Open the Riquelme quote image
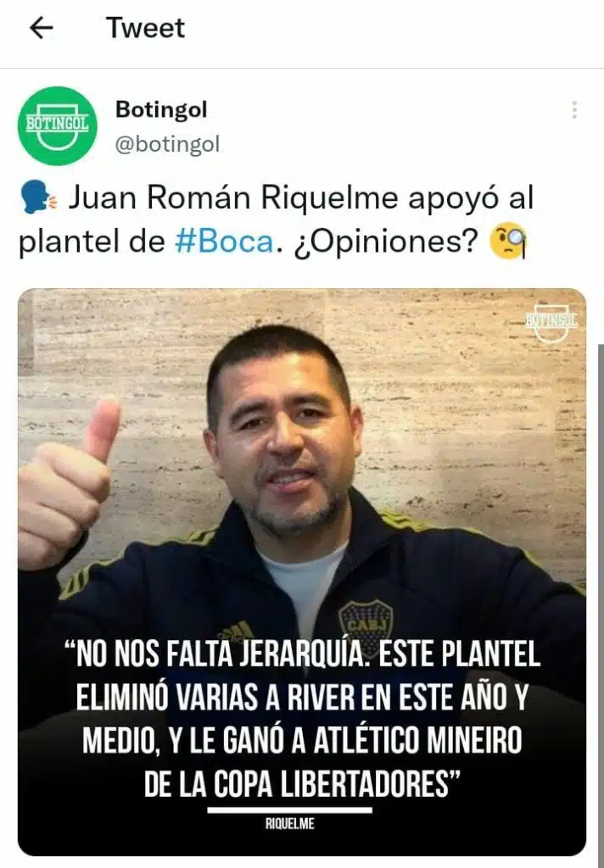The image size is (604, 868). coord(302,572)
